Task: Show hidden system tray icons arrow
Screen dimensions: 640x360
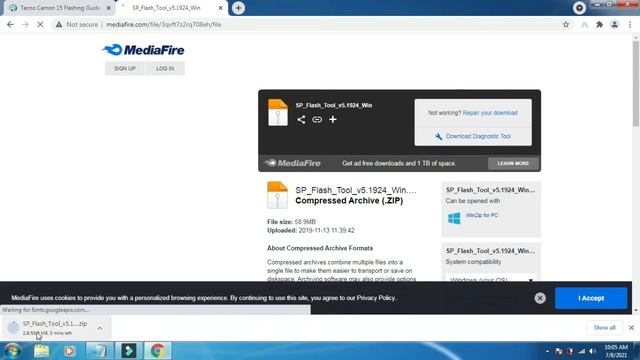Action: 547,351
